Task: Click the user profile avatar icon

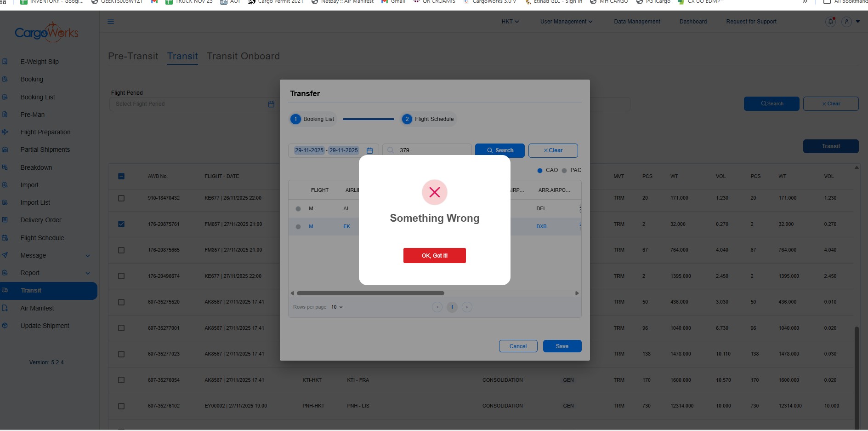Action: click(x=846, y=22)
